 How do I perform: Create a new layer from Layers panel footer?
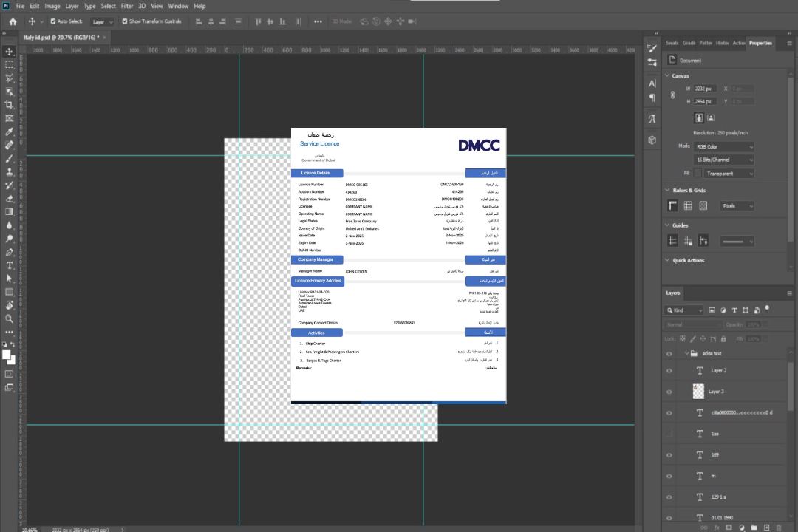(x=766, y=528)
